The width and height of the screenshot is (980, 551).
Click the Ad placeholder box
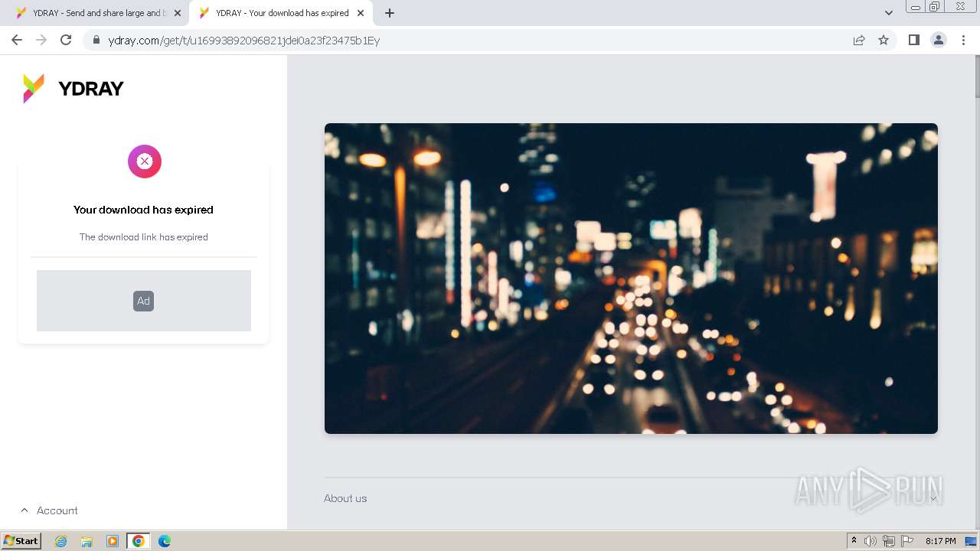pyautogui.click(x=144, y=301)
